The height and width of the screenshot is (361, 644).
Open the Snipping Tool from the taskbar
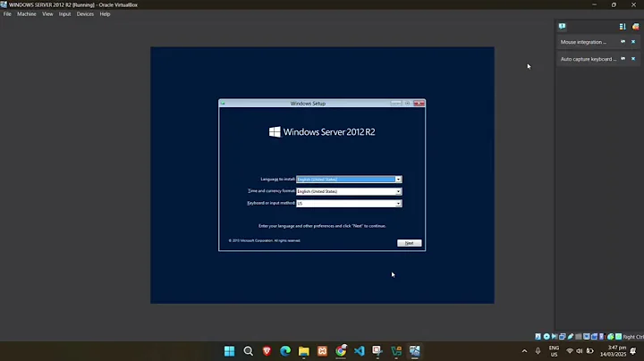point(377,351)
